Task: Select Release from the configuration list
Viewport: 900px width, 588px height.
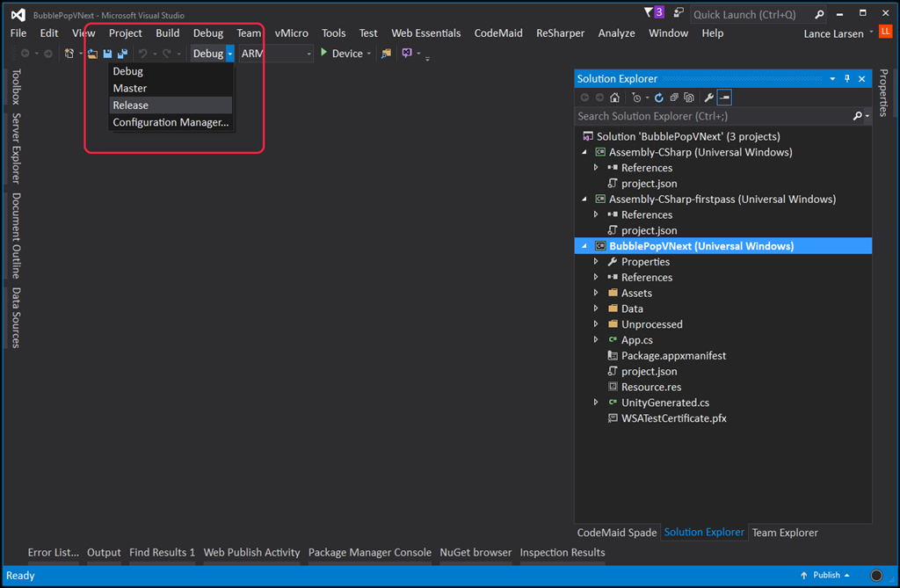Action: tap(171, 105)
